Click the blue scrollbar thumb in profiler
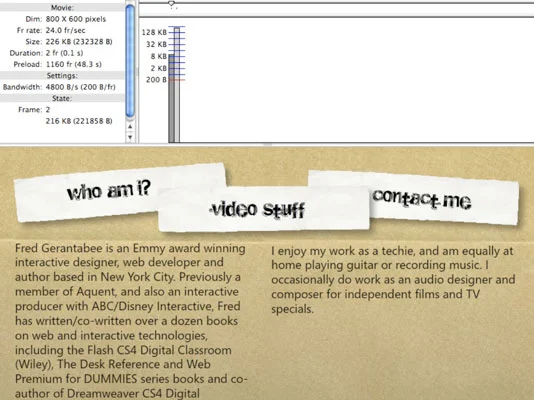Viewport: 534px width, 400px height. (x=130, y=61)
